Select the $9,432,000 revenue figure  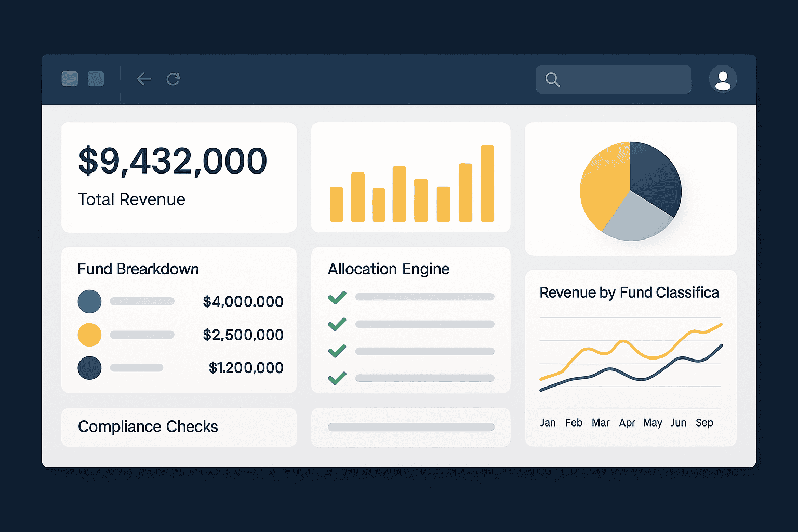[x=172, y=161]
